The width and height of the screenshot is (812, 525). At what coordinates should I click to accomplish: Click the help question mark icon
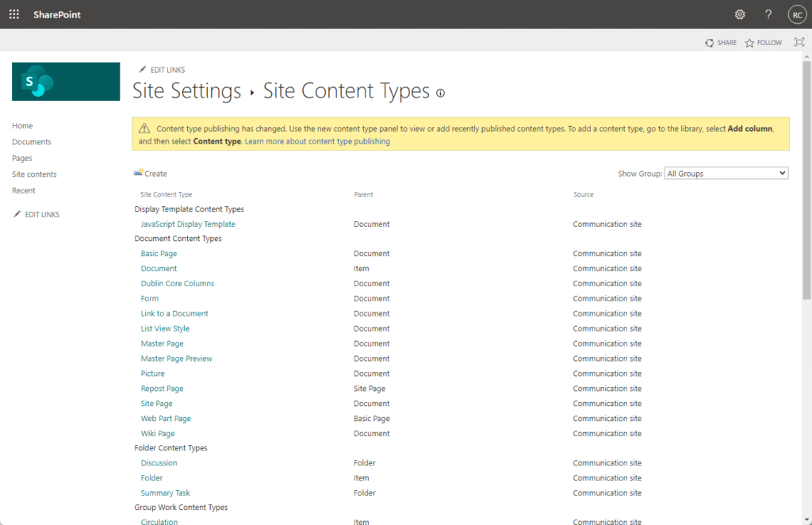768,14
